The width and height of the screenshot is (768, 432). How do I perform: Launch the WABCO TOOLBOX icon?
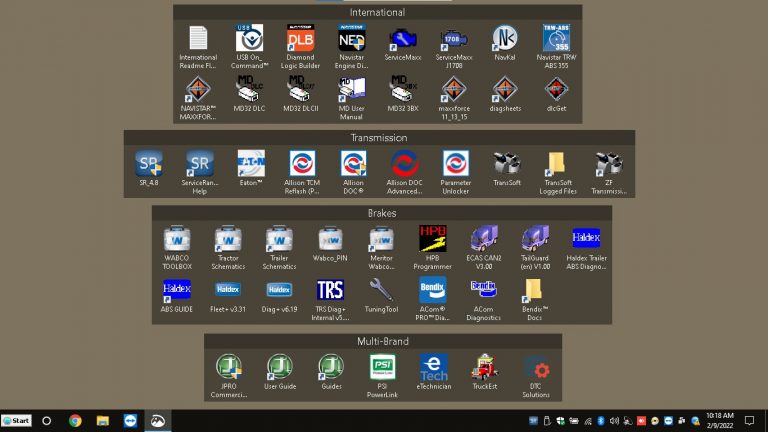177,240
